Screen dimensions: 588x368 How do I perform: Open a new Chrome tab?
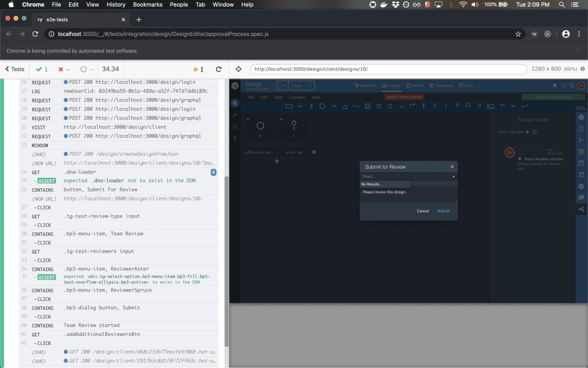[x=139, y=19]
